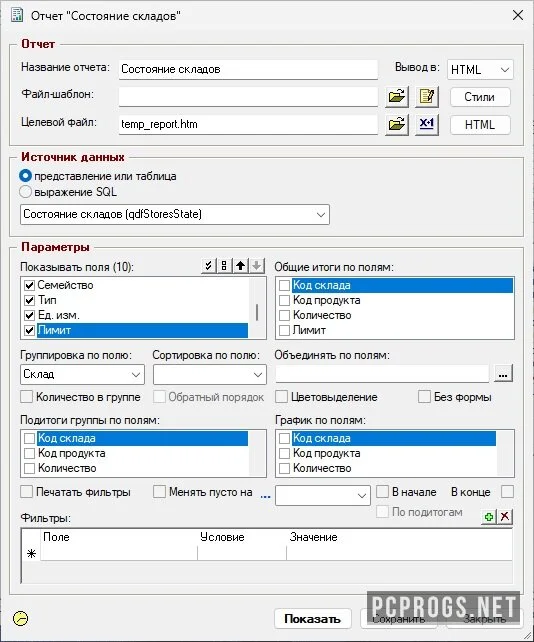Check all fields icon above field list
Screen dimensions: 534x642
pos(208,266)
